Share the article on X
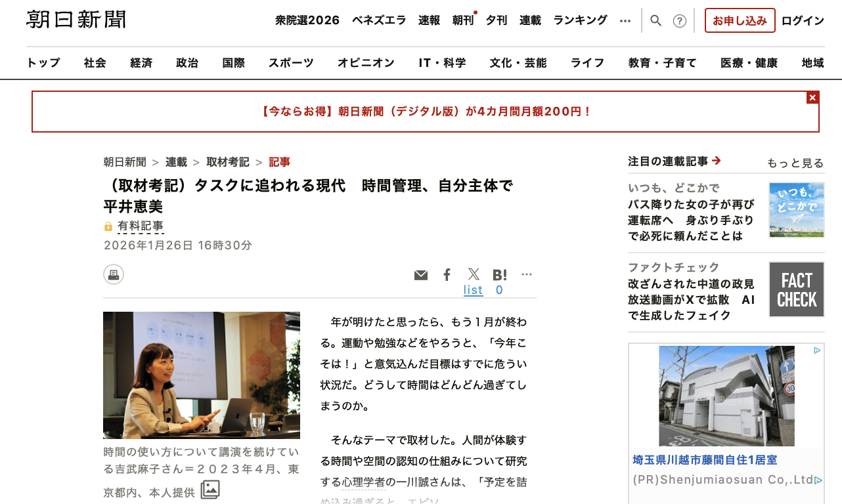The height and width of the screenshot is (504, 842). pos(474,274)
